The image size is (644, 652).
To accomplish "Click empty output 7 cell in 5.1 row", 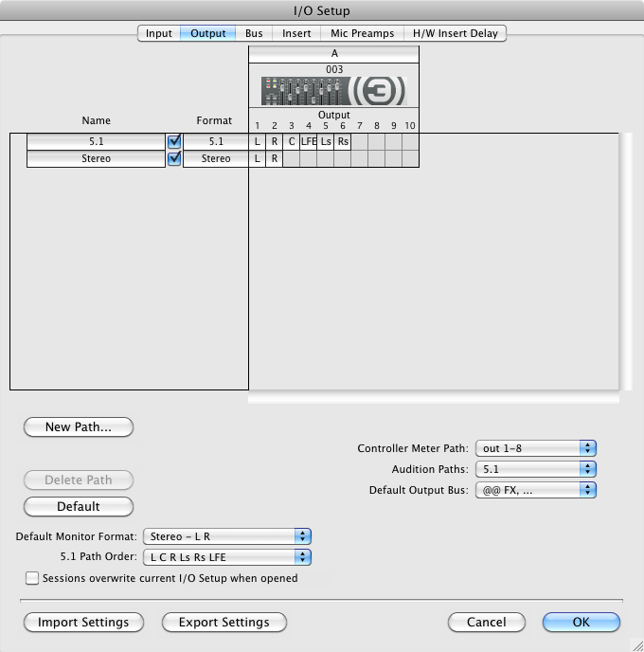I will point(360,141).
